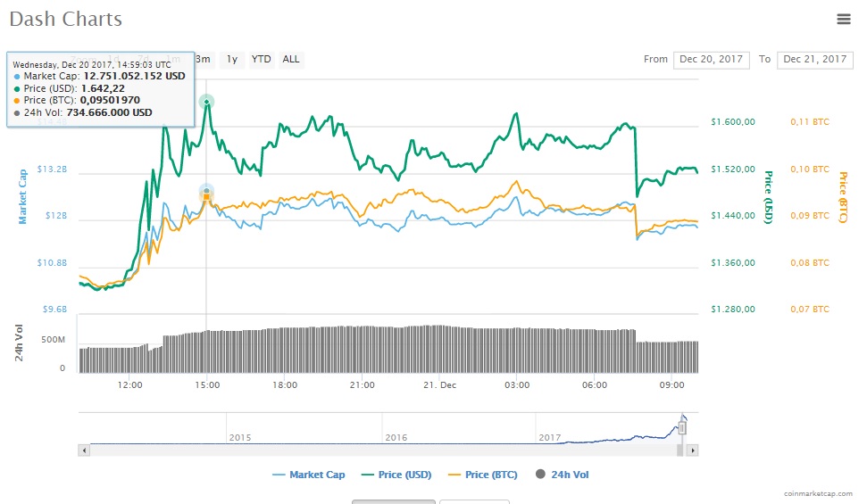
Task: Click the 2017 label in navigator
Action: pos(550,437)
